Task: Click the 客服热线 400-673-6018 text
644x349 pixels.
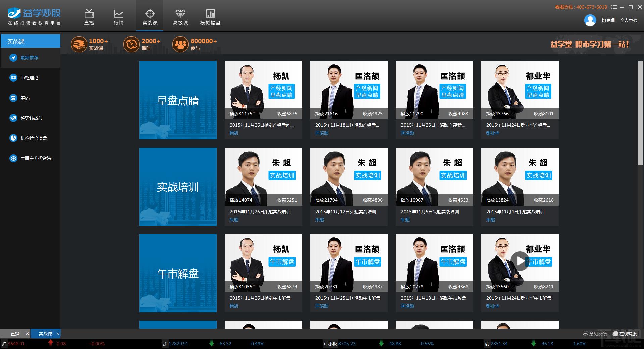Action: 581,7
